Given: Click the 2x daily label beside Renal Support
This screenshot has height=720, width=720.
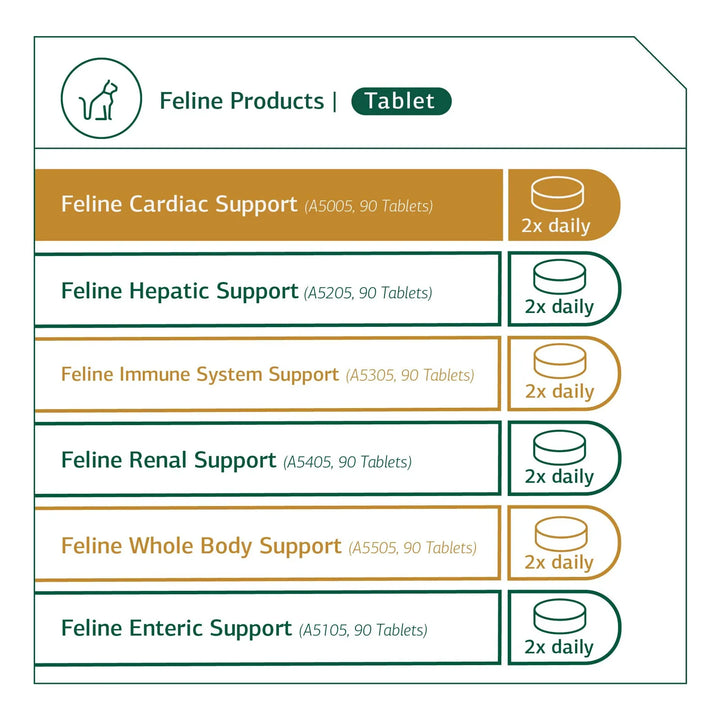Looking at the screenshot, I should (x=559, y=476).
